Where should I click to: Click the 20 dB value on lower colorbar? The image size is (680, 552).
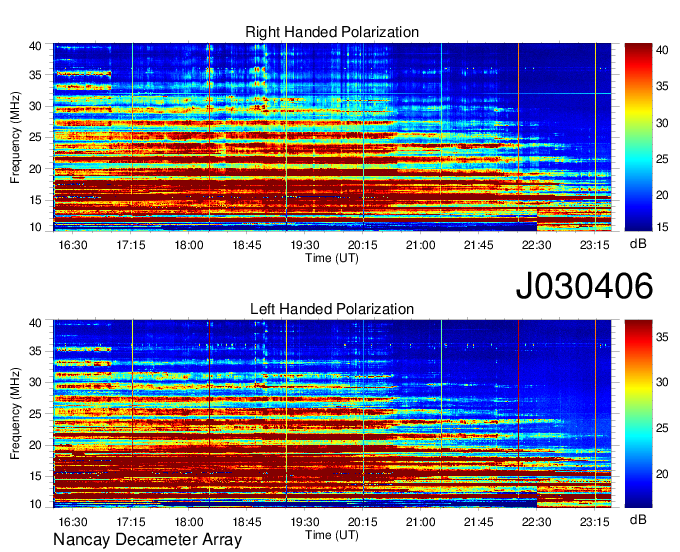pyautogui.click(x=662, y=474)
